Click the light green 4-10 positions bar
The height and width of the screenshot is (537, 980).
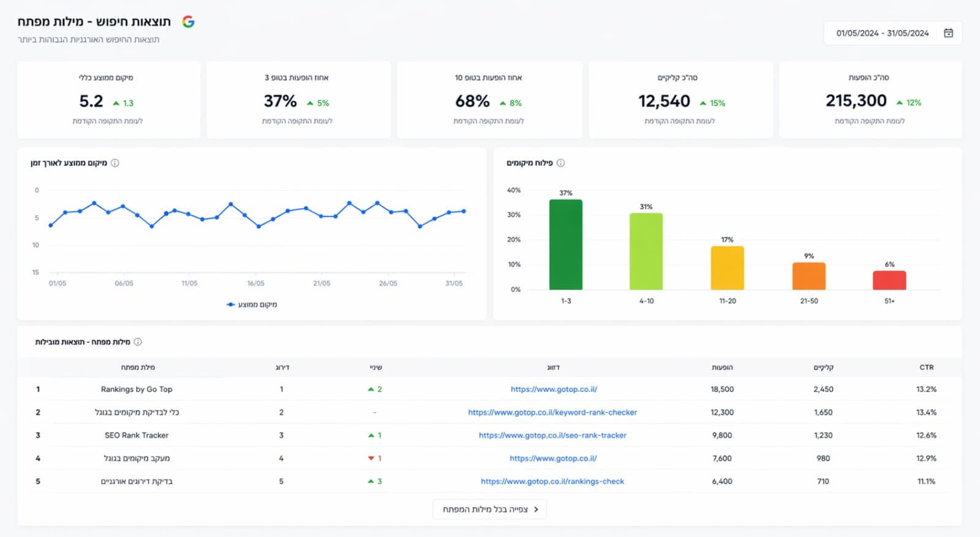[646, 251]
